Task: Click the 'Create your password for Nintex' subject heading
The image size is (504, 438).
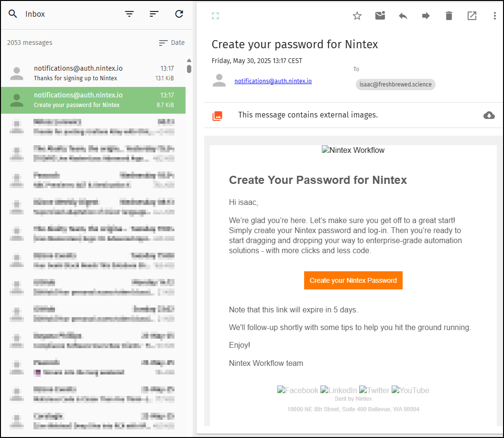Action: pos(295,44)
